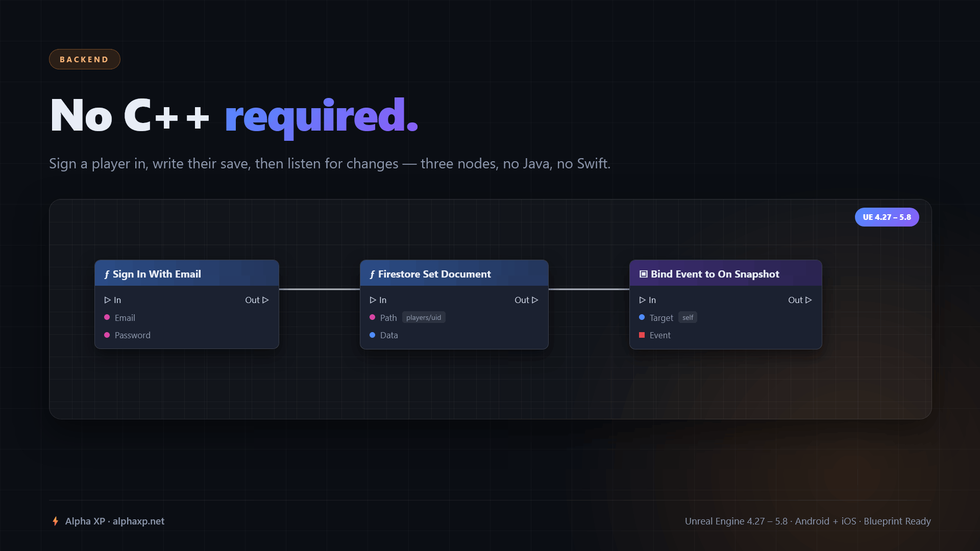Click the lightning bolt Alpha XP logo

coord(56,521)
